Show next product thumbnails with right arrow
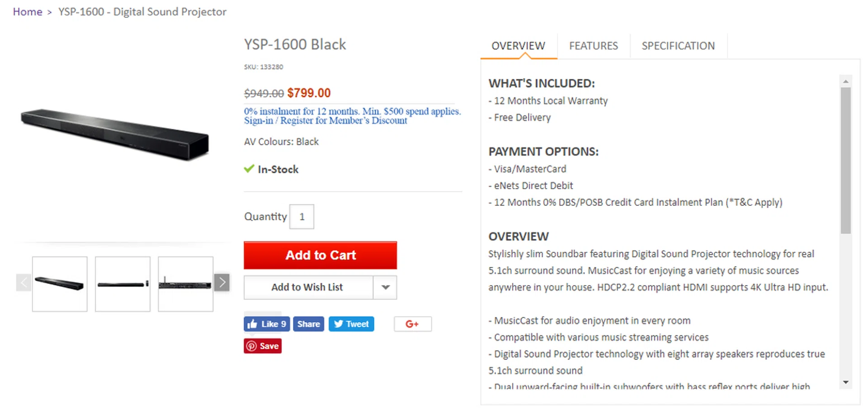This screenshot has height=411, width=868. [x=222, y=283]
